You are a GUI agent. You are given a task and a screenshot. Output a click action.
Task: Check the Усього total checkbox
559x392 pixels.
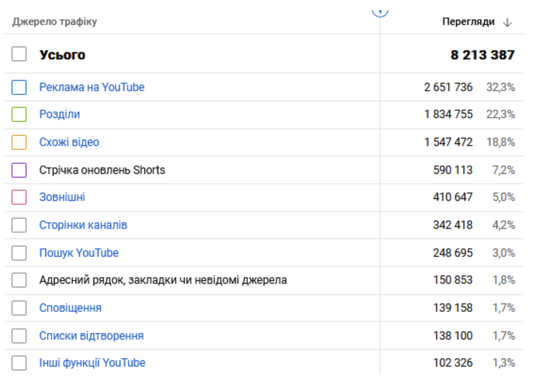[x=19, y=54]
